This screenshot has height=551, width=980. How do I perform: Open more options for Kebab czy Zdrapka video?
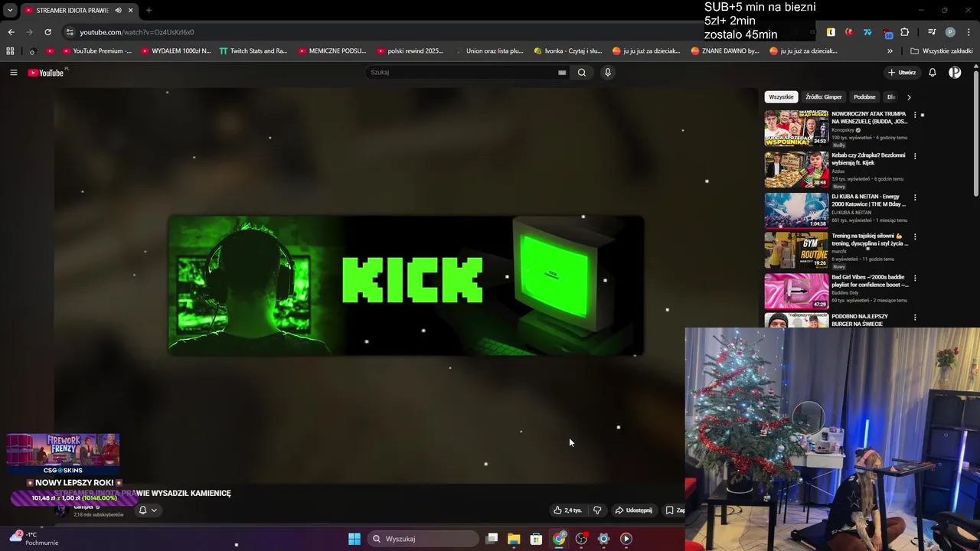pos(915,156)
